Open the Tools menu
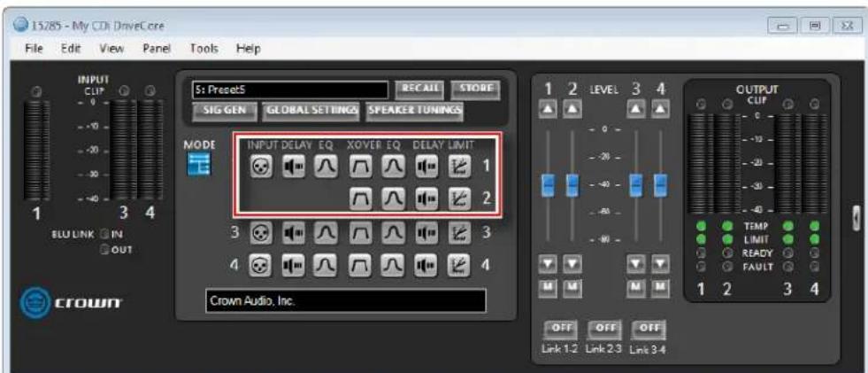 [x=204, y=49]
